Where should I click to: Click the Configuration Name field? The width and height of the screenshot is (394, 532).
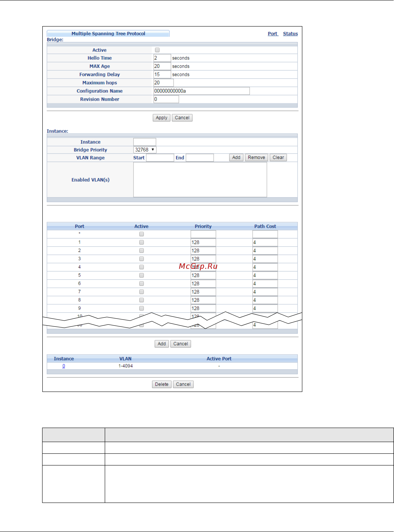click(201, 91)
